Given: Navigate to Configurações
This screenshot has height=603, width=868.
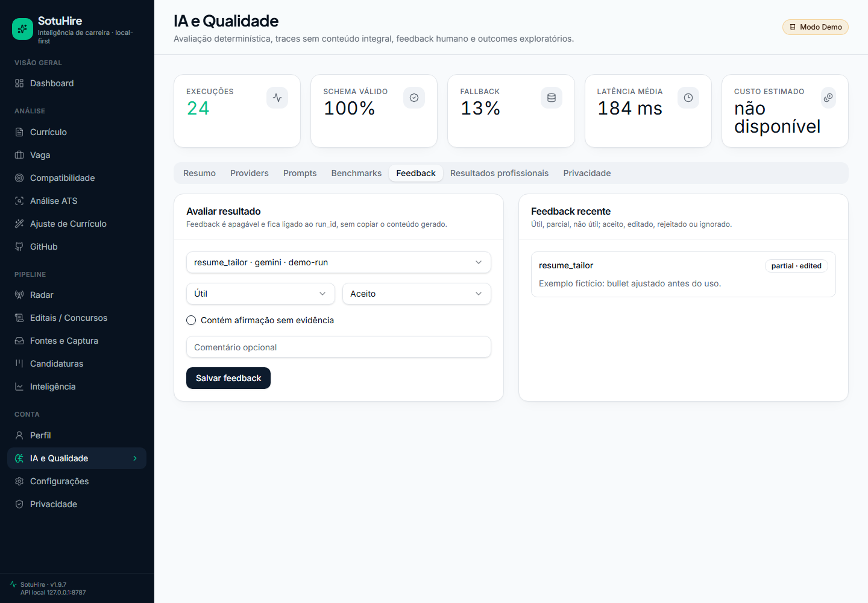Looking at the screenshot, I should tap(77, 481).
